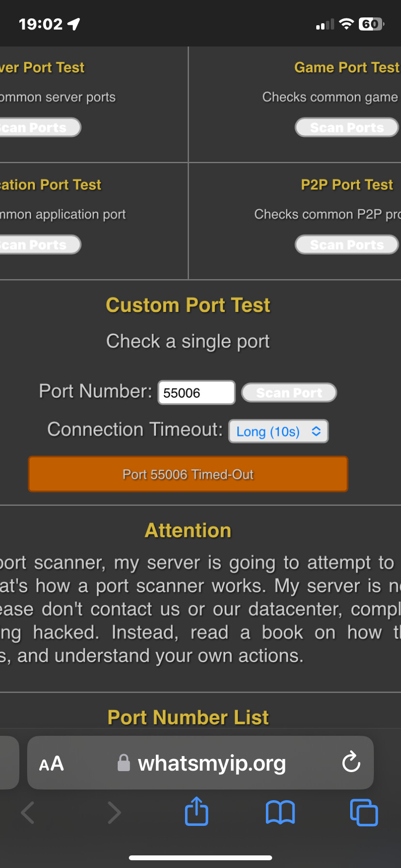The image size is (401, 868).
Task: Open the Connection Timeout dropdown
Action: tap(278, 431)
